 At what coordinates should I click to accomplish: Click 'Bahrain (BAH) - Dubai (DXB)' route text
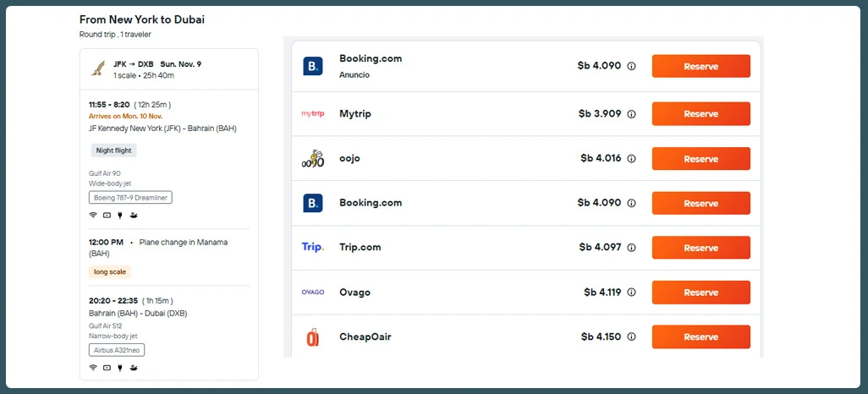[x=138, y=313]
